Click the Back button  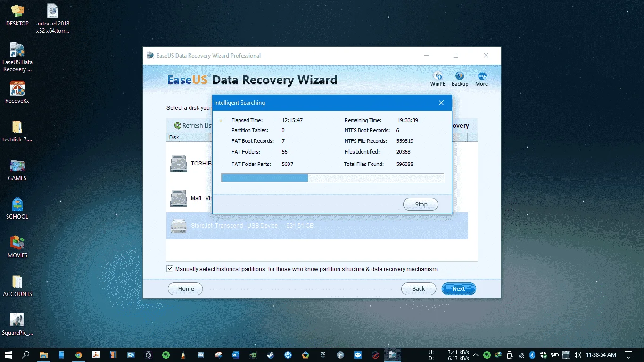tap(419, 289)
